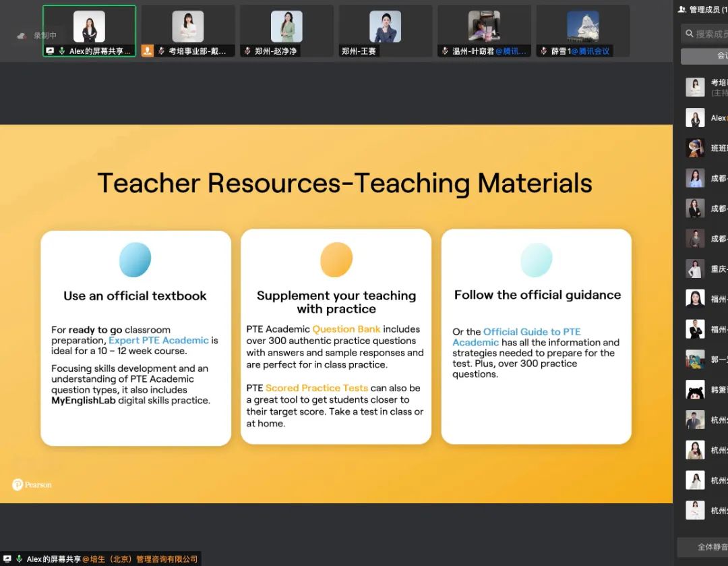Viewport: 728px width, 566px height.
Task: Open the Official Guide to PTE Academic link
Action: [x=516, y=337]
